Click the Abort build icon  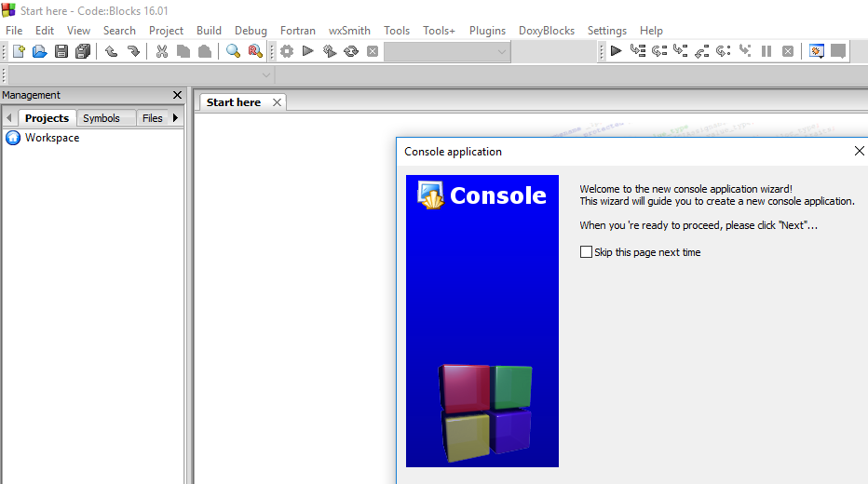pyautogui.click(x=373, y=51)
